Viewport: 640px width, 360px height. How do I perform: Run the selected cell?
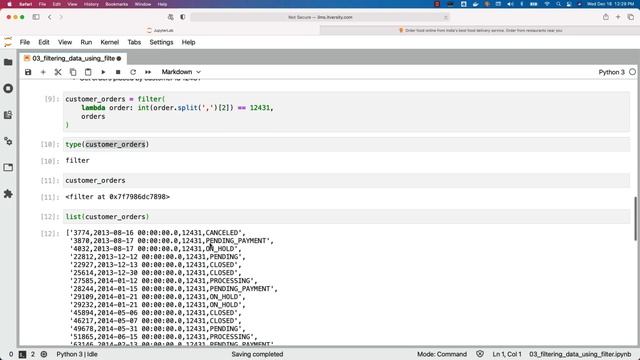pyautogui.click(x=103, y=72)
